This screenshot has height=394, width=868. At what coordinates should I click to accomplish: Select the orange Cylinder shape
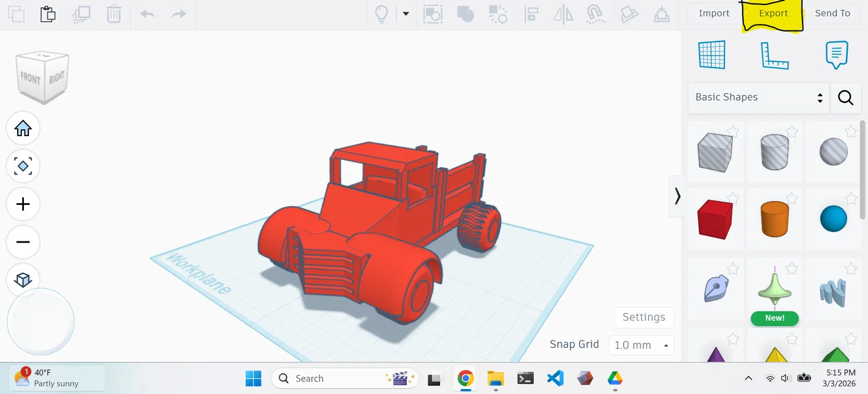click(775, 218)
